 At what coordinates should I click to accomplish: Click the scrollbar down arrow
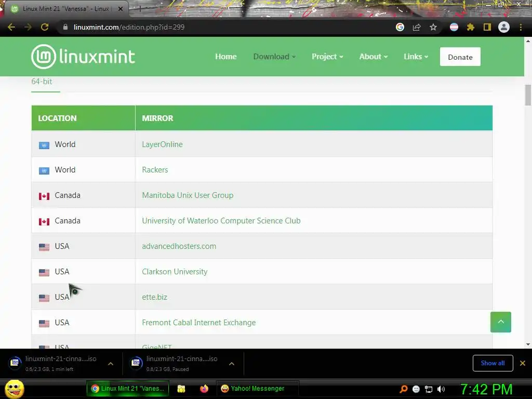(x=528, y=344)
